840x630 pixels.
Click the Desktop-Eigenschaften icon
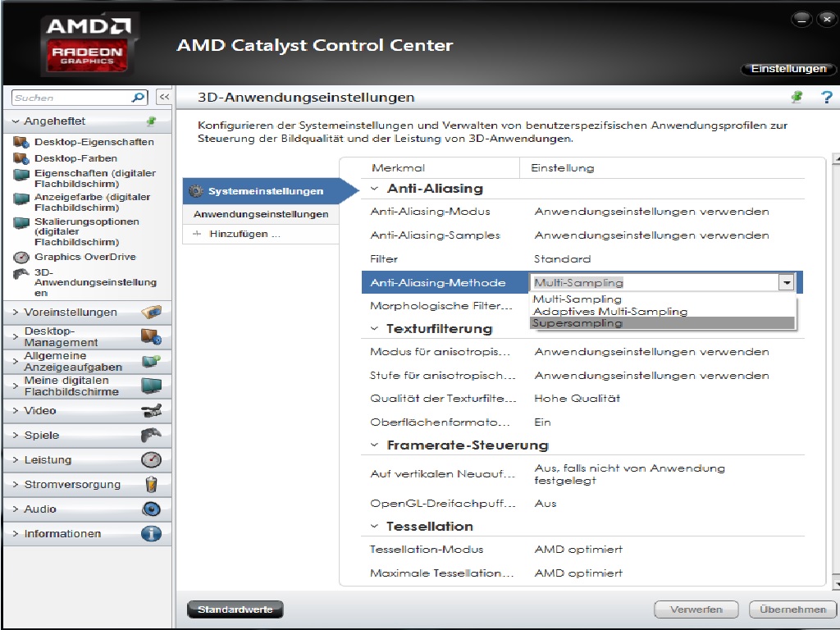coord(21,142)
